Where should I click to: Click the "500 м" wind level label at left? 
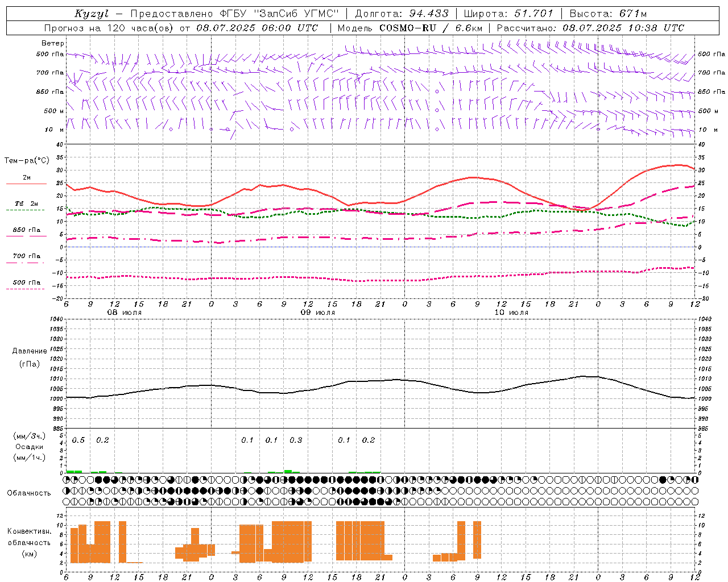coord(54,111)
